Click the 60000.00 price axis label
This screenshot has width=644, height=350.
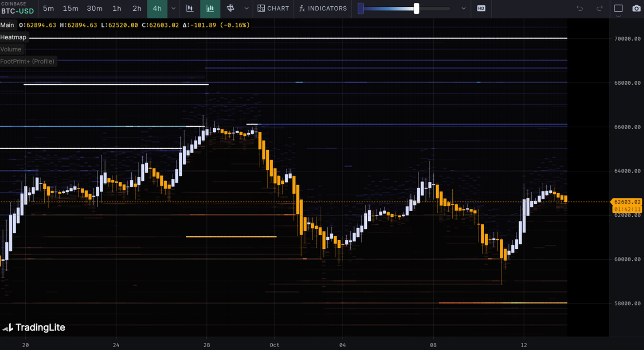click(627, 259)
